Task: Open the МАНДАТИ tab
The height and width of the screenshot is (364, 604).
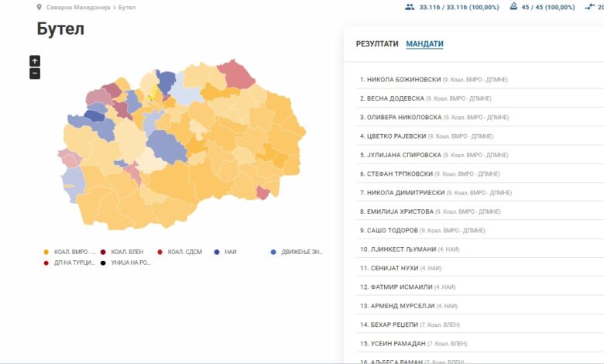Action: (424, 44)
